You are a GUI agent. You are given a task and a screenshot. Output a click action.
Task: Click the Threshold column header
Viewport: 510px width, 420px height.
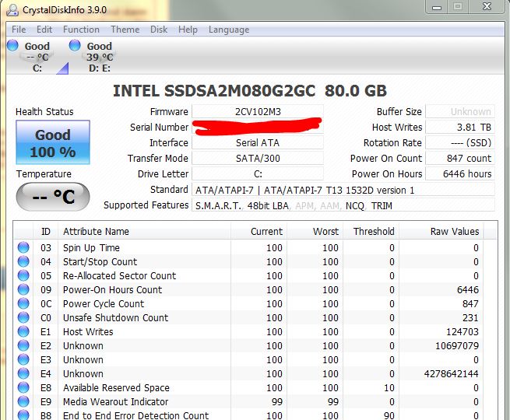pos(371,231)
